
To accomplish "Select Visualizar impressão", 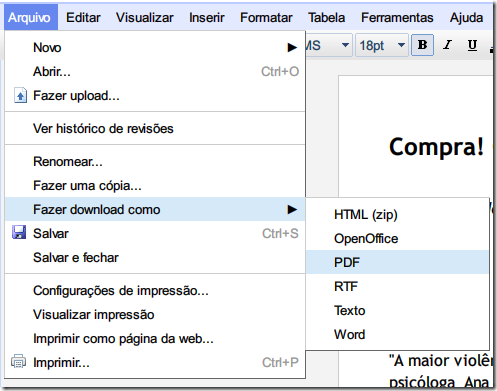I will pos(155,314).
